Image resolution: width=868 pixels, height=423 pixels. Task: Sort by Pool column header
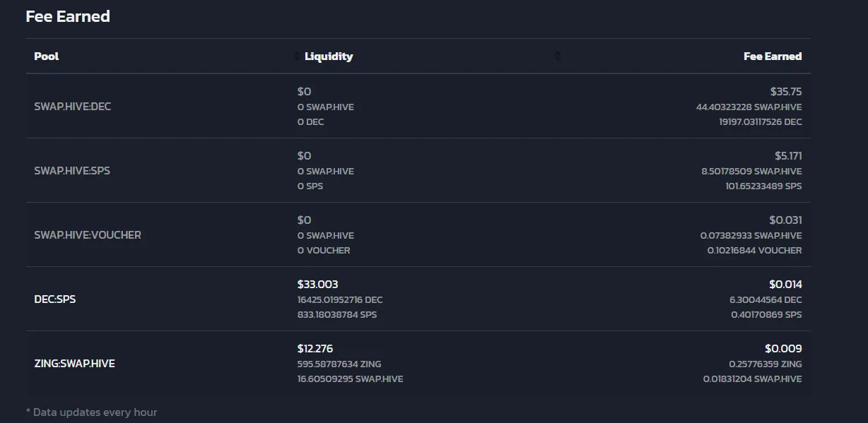pyautogui.click(x=47, y=56)
